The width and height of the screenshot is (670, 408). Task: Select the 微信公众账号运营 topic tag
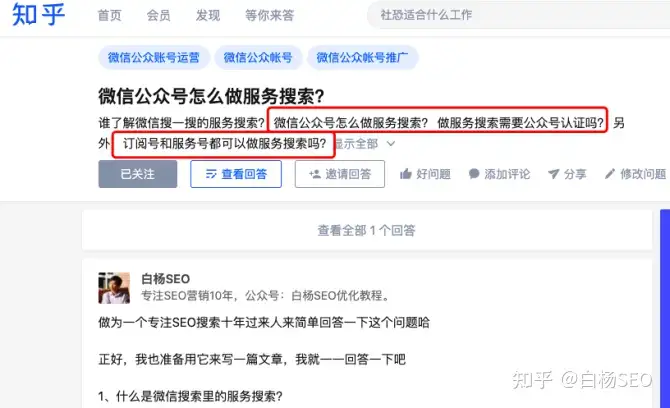[x=154, y=57]
